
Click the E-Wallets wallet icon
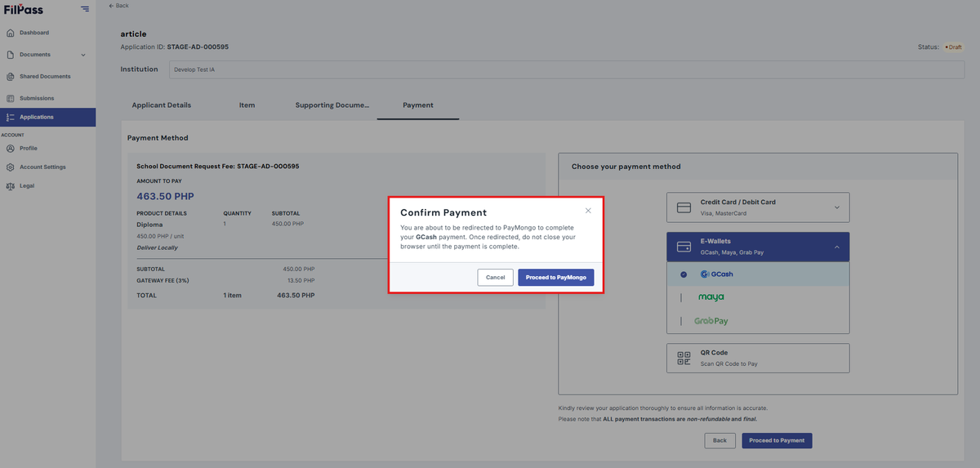coord(684,247)
